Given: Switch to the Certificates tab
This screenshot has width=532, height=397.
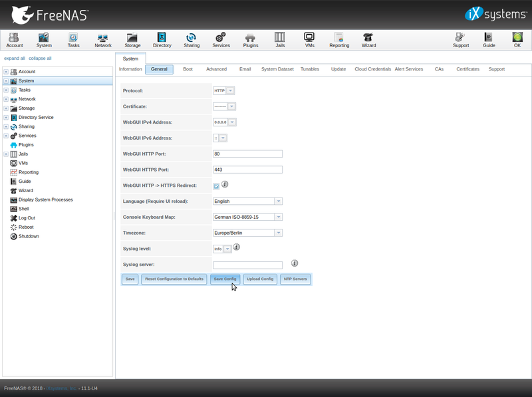Looking at the screenshot, I should (467, 69).
